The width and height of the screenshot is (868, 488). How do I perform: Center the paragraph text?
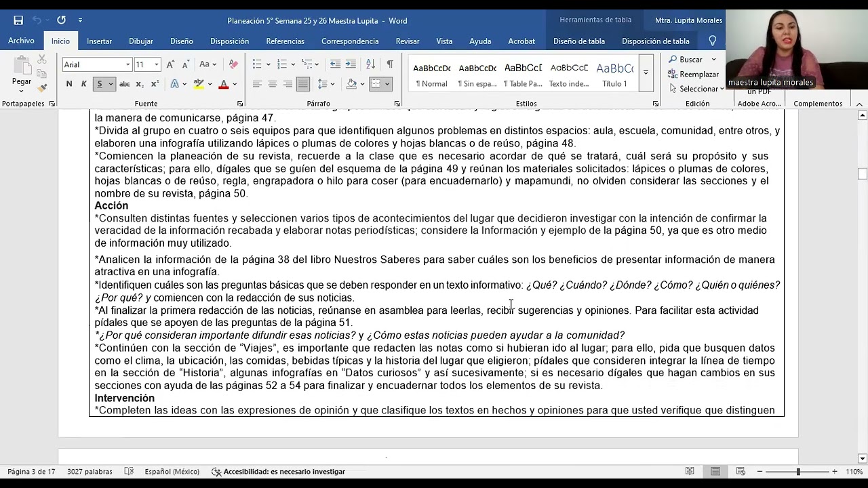272,84
